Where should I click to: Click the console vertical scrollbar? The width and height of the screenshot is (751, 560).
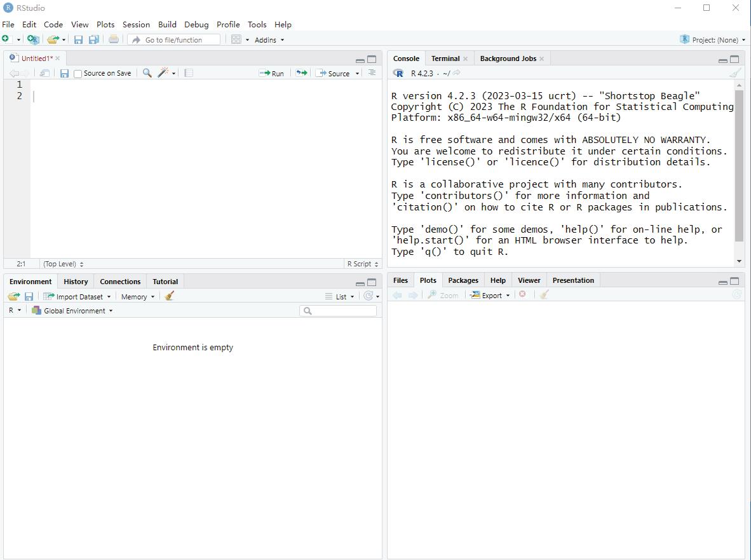coord(739,165)
